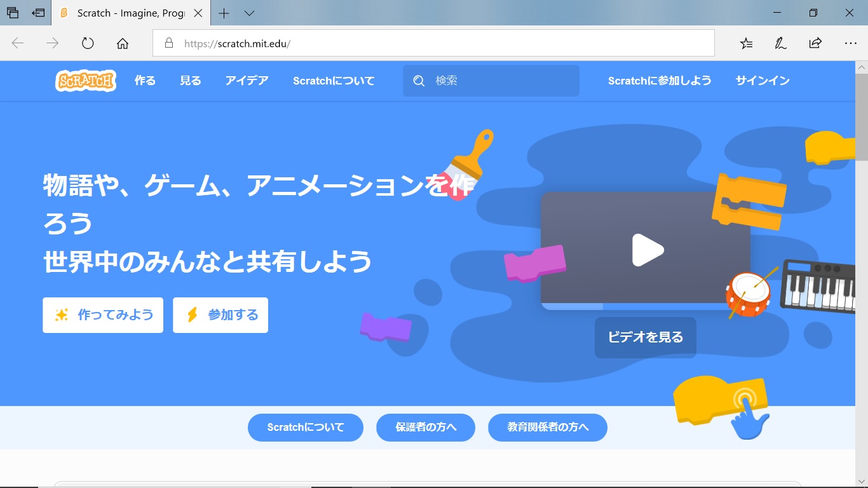Click the 検索 search field

point(491,81)
